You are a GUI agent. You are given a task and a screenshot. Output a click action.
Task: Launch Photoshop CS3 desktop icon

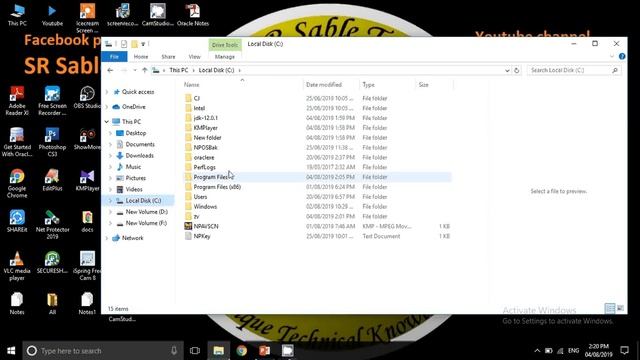click(x=52, y=142)
